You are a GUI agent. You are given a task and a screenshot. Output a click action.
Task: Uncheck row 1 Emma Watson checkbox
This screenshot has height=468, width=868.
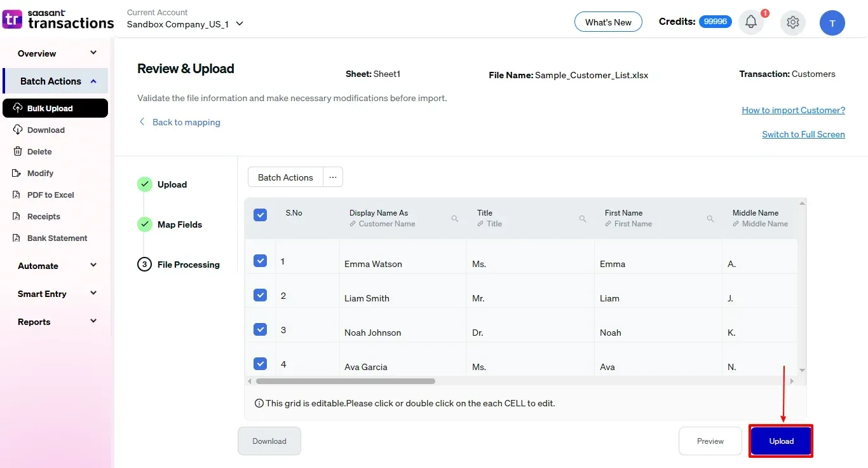[x=260, y=261]
